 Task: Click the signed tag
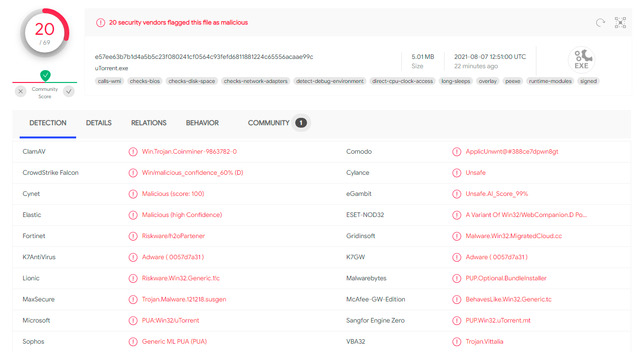point(588,81)
